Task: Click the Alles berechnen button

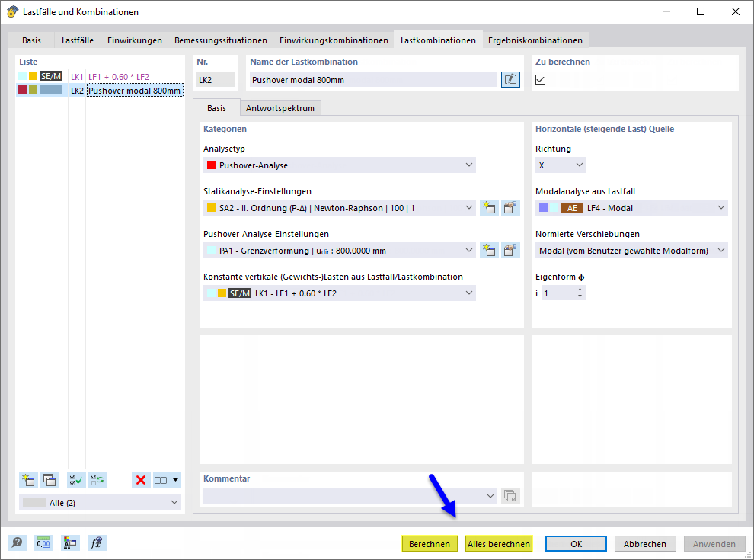Action: coord(499,544)
